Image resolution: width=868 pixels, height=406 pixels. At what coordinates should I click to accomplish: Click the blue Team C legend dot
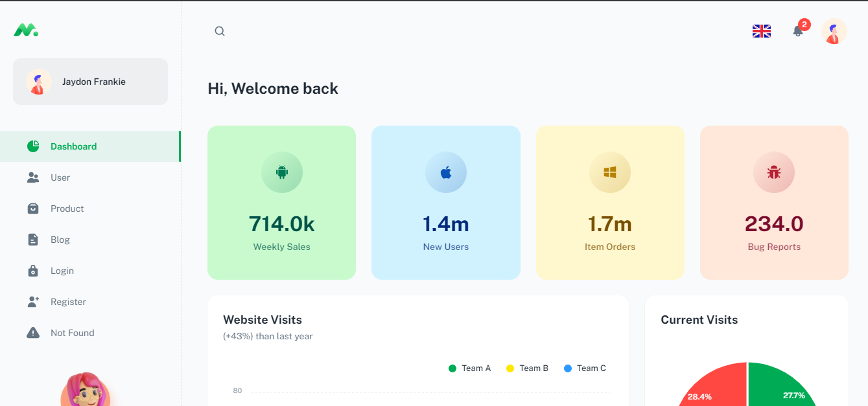coord(568,368)
